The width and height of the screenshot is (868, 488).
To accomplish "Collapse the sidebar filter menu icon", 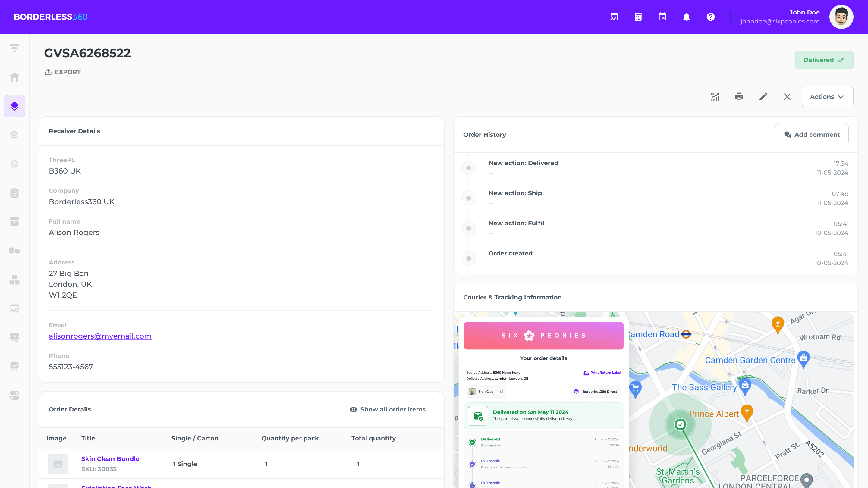I will pos(14,48).
